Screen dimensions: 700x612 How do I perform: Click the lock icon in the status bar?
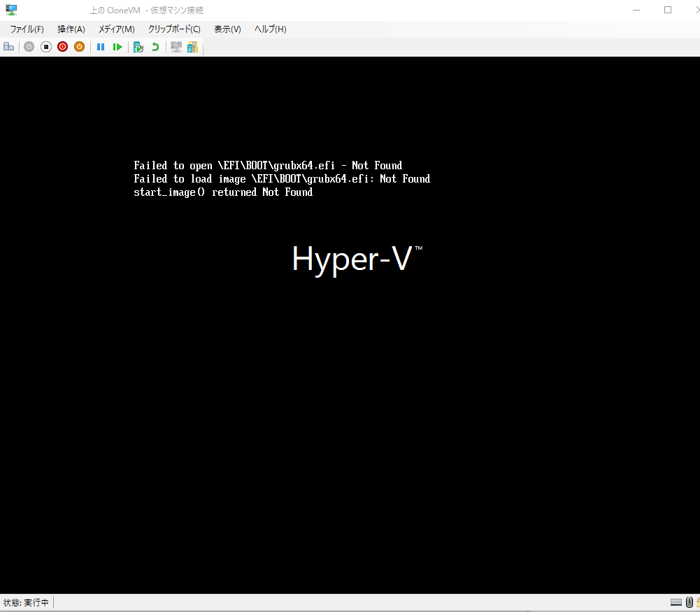point(698,602)
